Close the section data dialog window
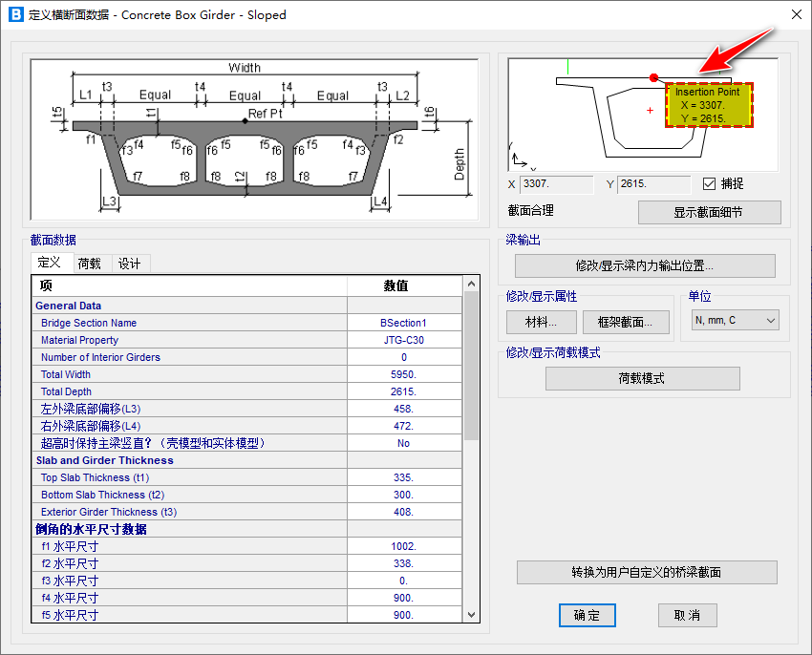Viewport: 812px width, 655px height. pyautogui.click(x=796, y=15)
